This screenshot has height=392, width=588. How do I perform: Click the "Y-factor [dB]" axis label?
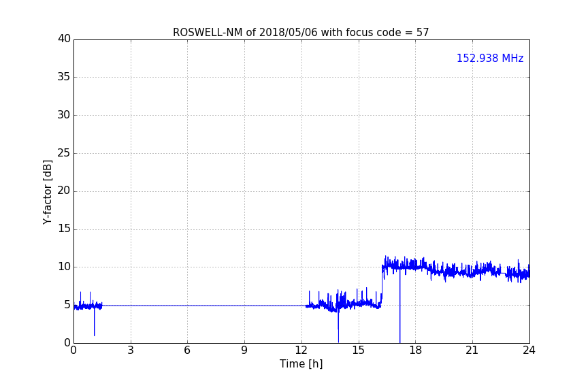coord(48,192)
